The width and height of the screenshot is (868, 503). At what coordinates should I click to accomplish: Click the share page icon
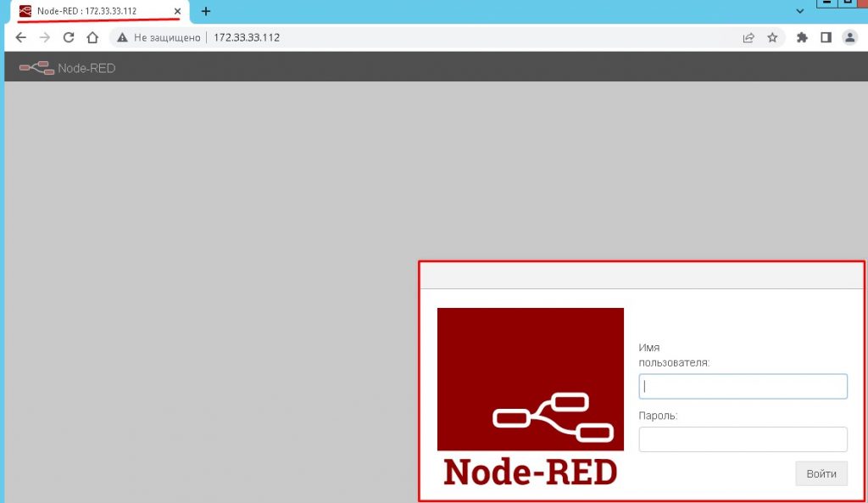click(x=748, y=37)
